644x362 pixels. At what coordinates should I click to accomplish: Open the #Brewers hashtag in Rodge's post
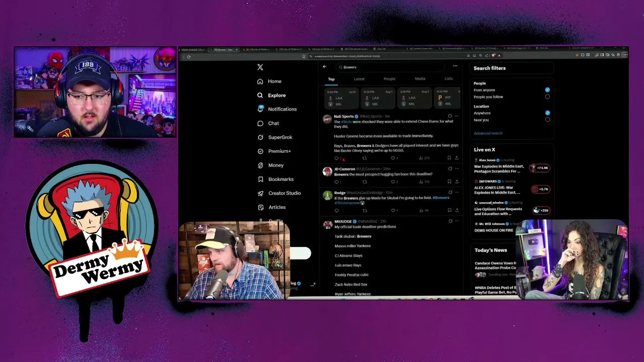click(x=441, y=198)
